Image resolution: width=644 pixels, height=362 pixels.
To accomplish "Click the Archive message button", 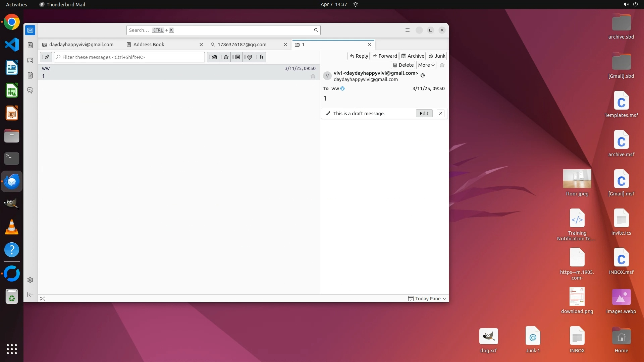I will [x=413, y=56].
